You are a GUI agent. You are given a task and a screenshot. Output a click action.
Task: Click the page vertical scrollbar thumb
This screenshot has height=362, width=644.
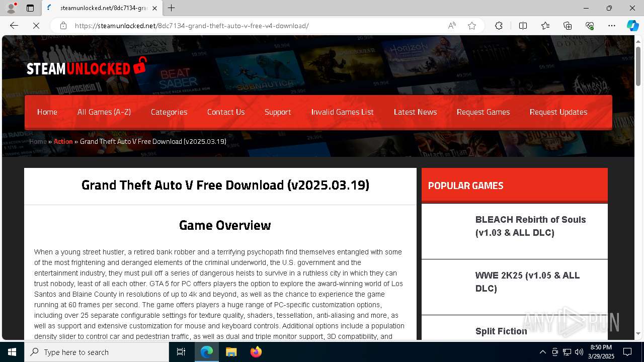pyautogui.click(x=638, y=65)
